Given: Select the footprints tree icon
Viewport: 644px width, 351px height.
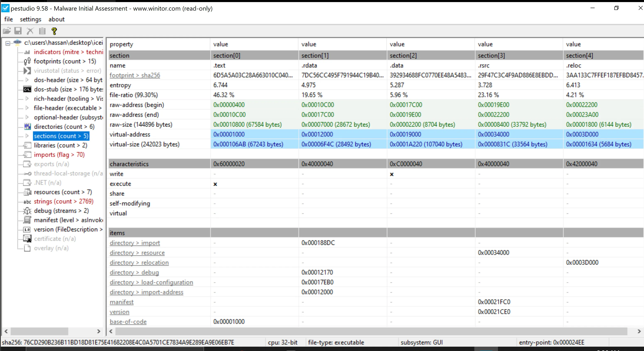Looking at the screenshot, I should (27, 61).
